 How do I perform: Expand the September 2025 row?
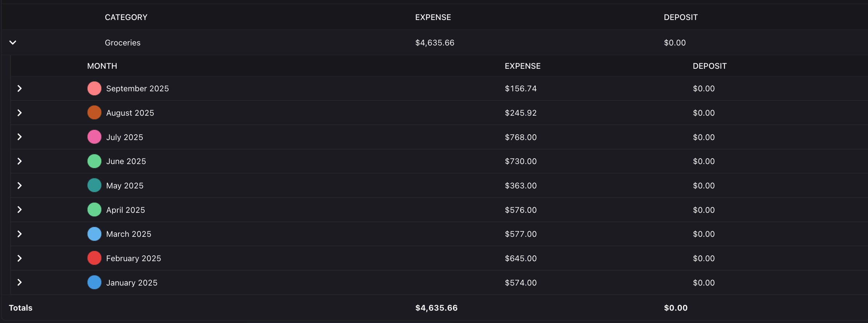[x=20, y=88]
